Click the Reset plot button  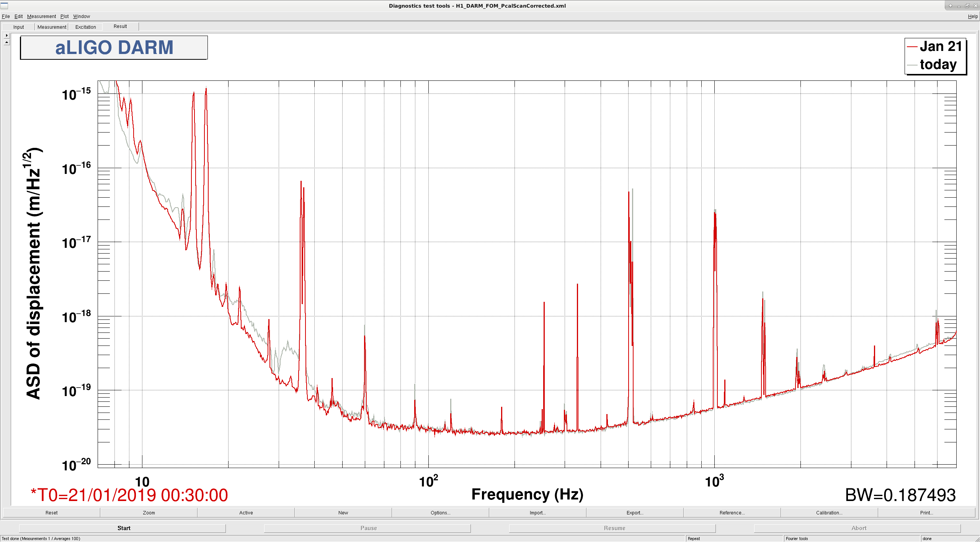click(x=52, y=513)
